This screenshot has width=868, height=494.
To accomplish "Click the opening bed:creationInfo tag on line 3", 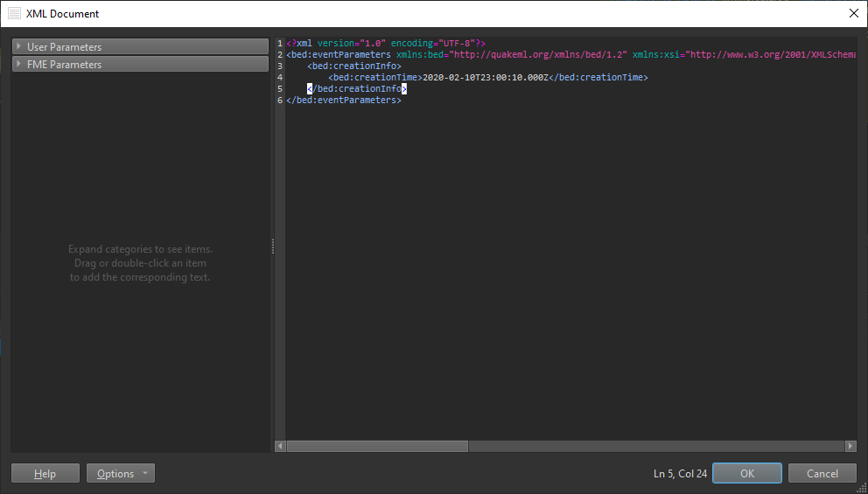I will tap(354, 66).
